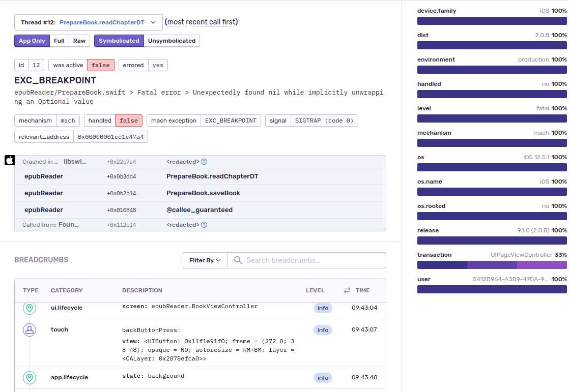Viewport: 569px width, 392px height.
Task: Open the Thread #12 selector dropdown
Action: 89,22
